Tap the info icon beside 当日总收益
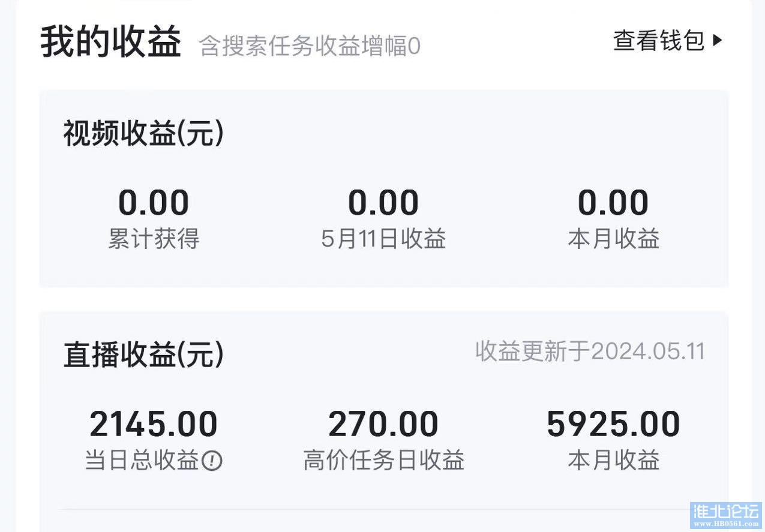Screen dimensions: 765x532 (x=212, y=461)
